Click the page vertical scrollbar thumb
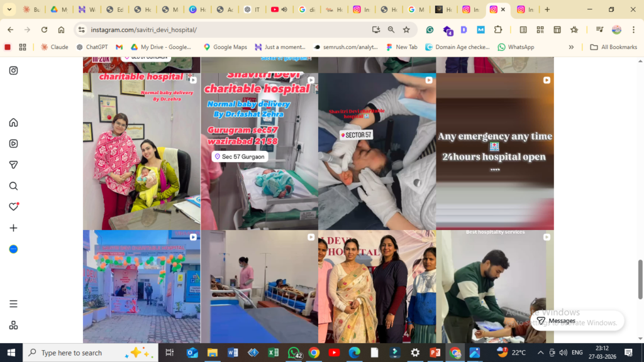Screen dimensions: 644x362 (x=640, y=270)
